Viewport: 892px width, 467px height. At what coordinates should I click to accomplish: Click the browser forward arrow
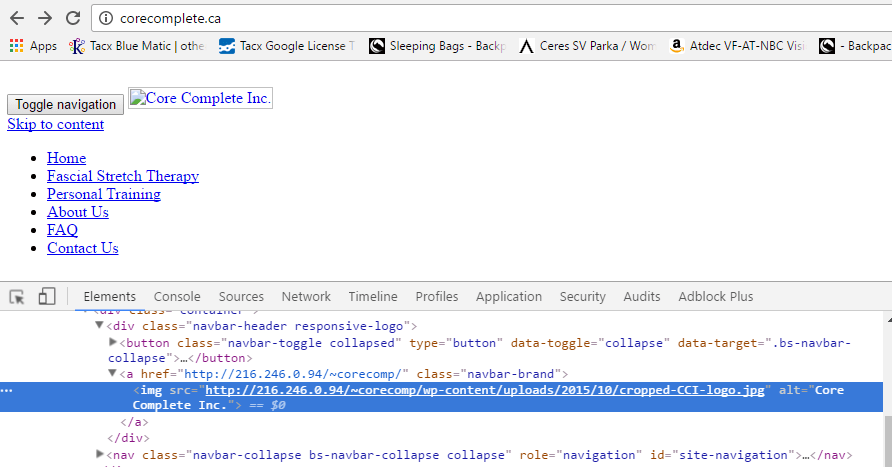(x=45, y=18)
